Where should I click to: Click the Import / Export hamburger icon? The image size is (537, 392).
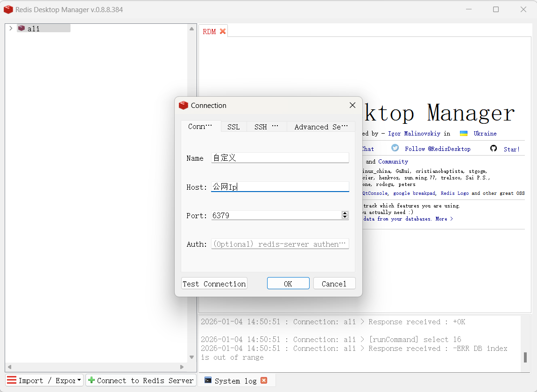point(12,380)
